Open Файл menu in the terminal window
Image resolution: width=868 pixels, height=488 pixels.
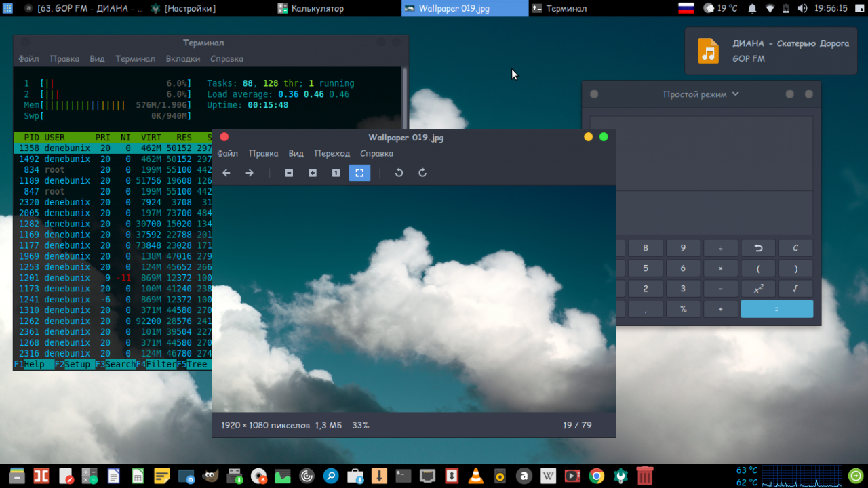29,59
